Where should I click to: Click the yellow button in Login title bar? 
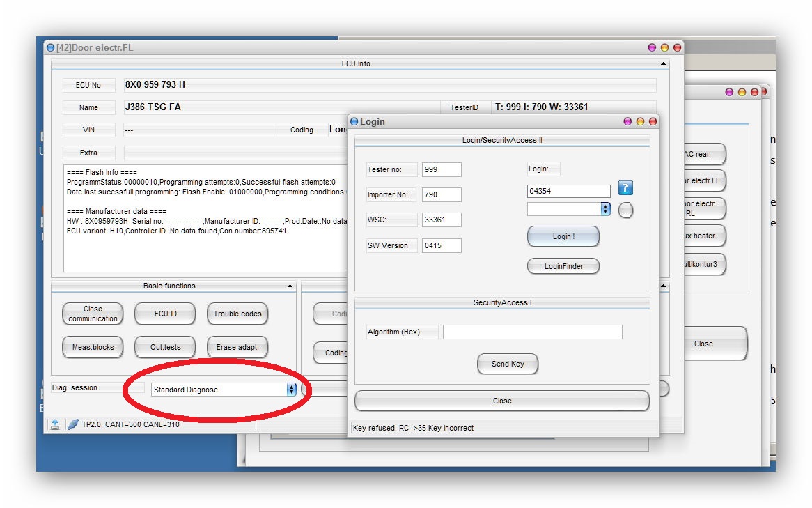[640, 121]
